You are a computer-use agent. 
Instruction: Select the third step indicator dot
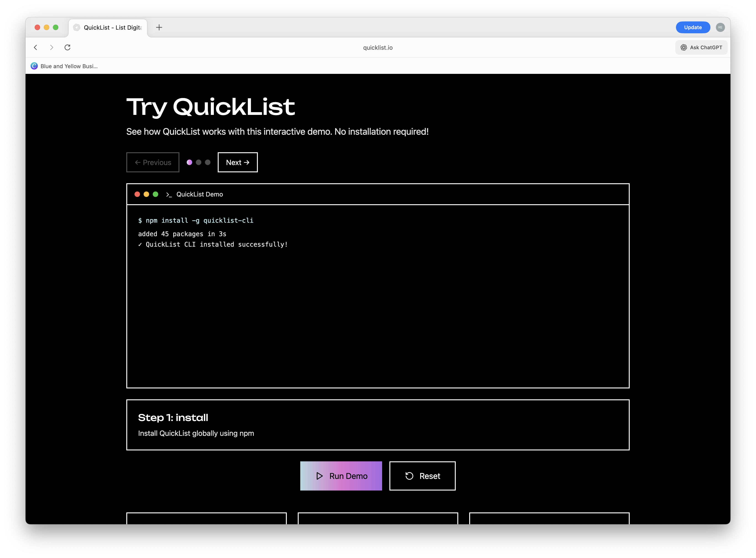point(208,162)
